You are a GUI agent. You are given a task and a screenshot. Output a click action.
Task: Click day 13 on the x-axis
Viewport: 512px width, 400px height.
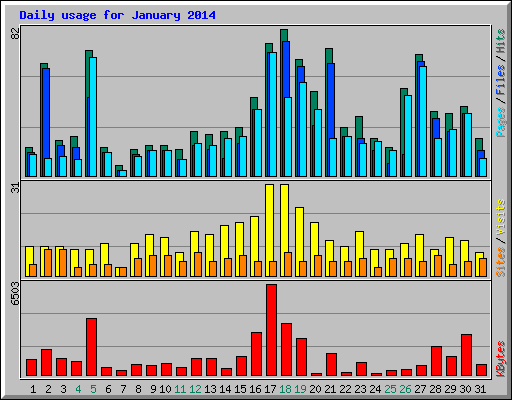210,389
